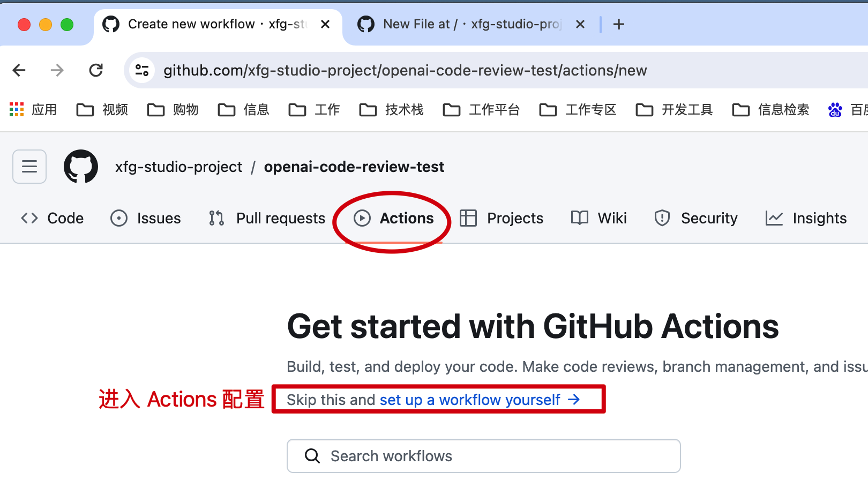Switch to 'New File at /' browser tab
The width and height of the screenshot is (868, 480).
click(x=472, y=24)
